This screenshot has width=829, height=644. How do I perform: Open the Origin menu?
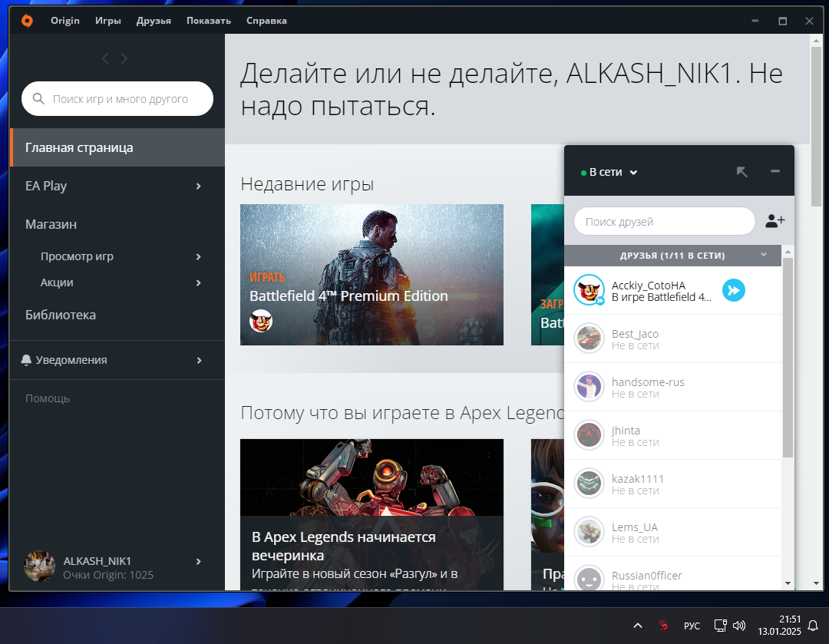point(65,21)
